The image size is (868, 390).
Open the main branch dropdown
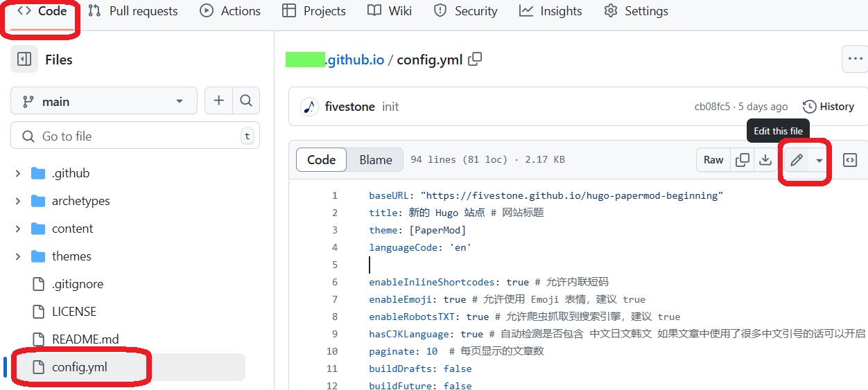click(104, 101)
